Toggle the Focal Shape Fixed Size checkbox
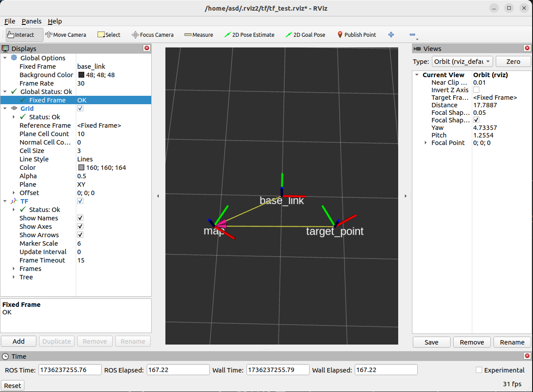The width and height of the screenshot is (533, 392). (476, 120)
